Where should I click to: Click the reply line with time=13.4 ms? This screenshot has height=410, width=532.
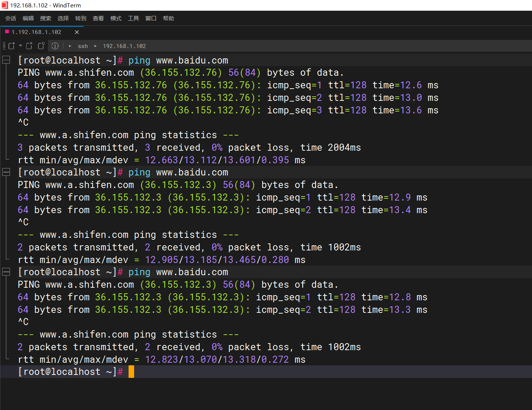pos(222,210)
